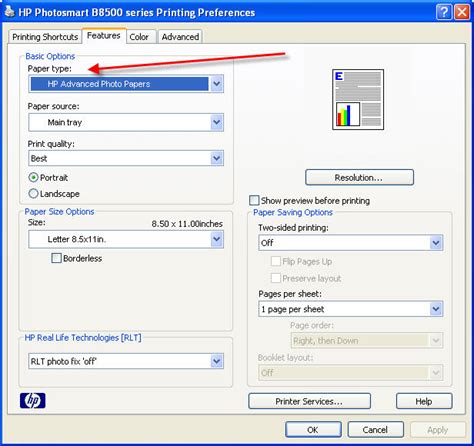Click the Print quality: label

pyautogui.click(x=51, y=144)
